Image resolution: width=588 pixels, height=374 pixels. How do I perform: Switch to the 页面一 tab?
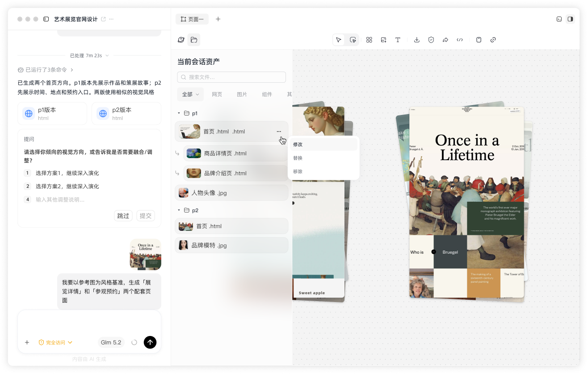(x=192, y=19)
